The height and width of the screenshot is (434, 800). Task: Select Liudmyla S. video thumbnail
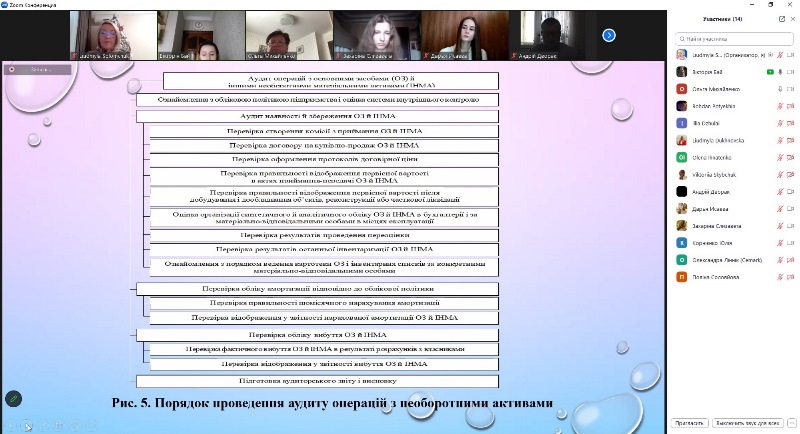point(113,35)
